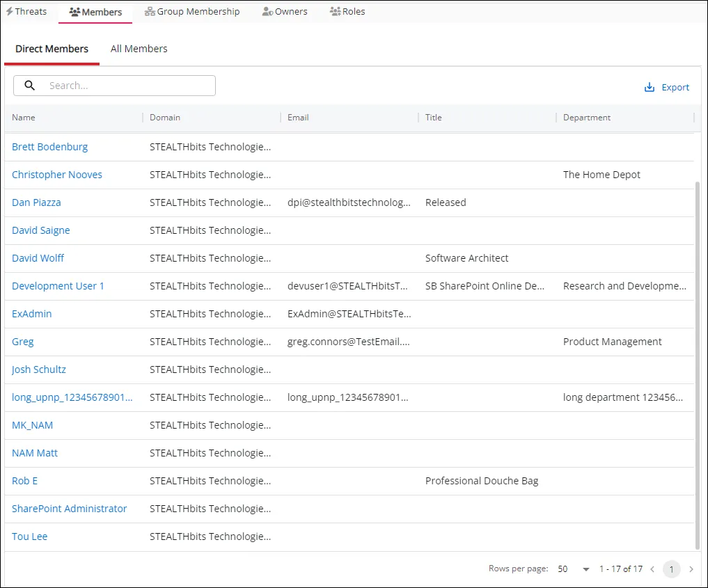708x588 pixels.
Task: Click "ExAdmin@STEALTHbitsTe..." email cell
Action: tap(349, 314)
